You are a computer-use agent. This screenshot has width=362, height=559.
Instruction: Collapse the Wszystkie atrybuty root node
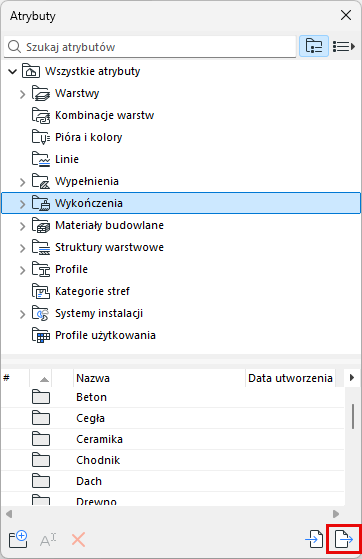click(13, 72)
